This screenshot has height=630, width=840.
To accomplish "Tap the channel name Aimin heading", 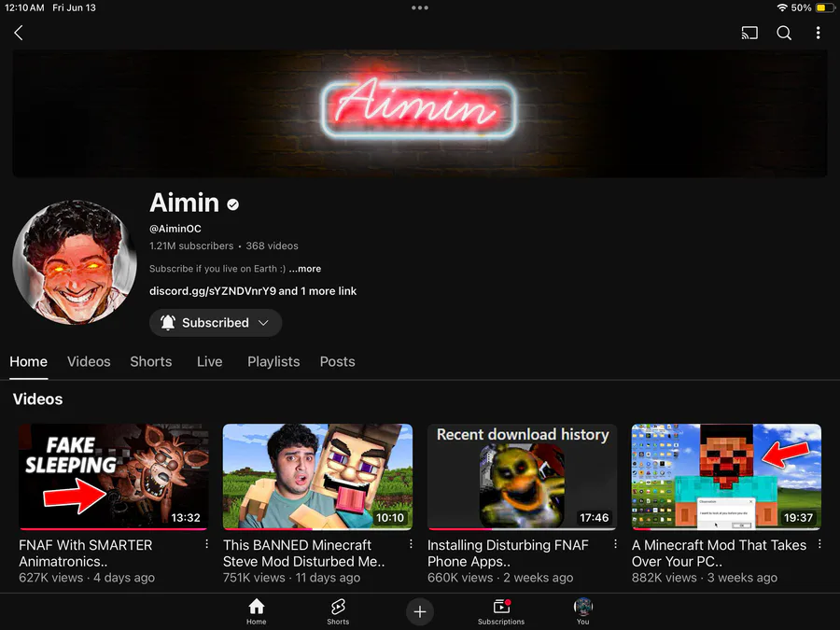I will tap(184, 203).
